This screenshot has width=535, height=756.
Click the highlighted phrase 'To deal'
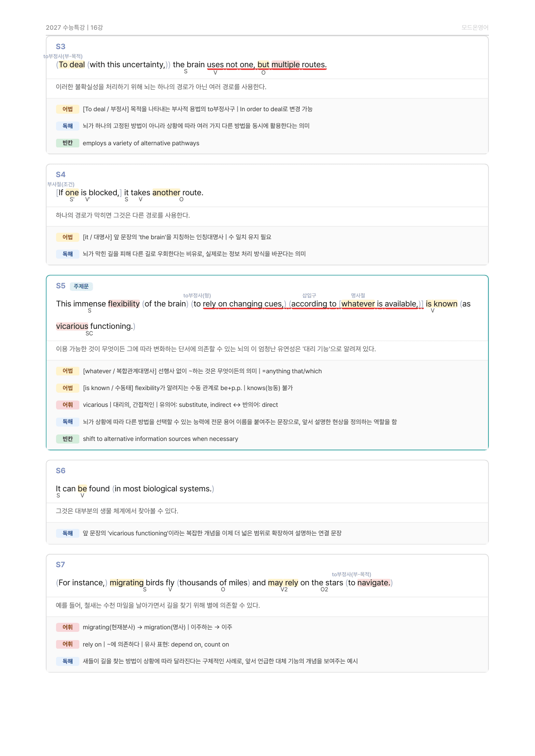pyautogui.click(x=72, y=65)
